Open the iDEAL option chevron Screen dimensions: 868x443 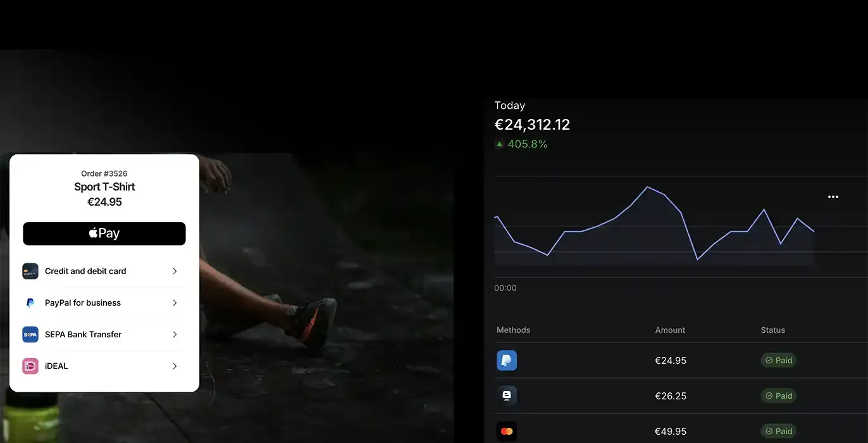175,366
